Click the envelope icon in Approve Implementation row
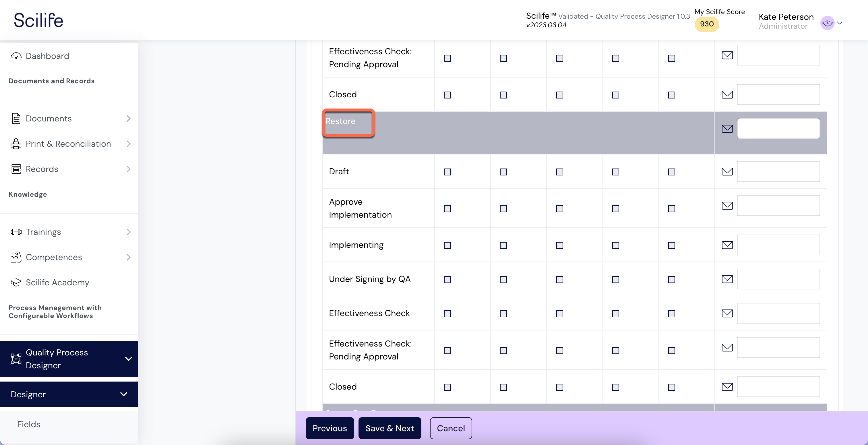 727,206
